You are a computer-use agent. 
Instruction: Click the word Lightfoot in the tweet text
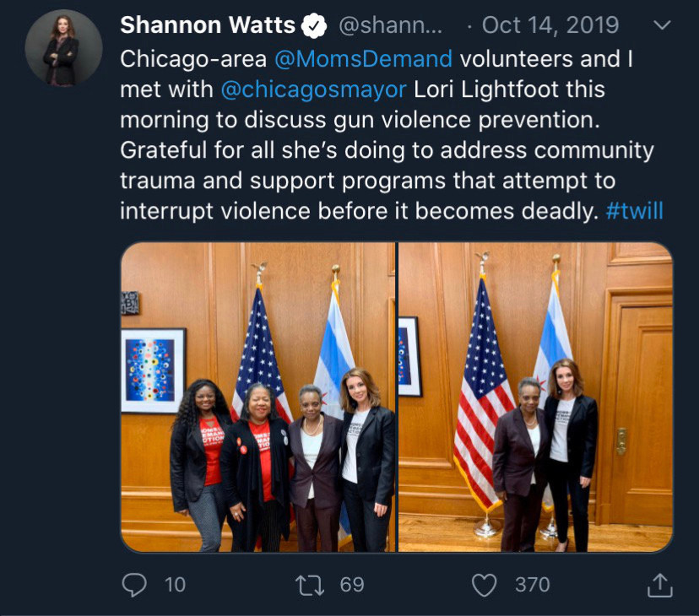click(510, 89)
